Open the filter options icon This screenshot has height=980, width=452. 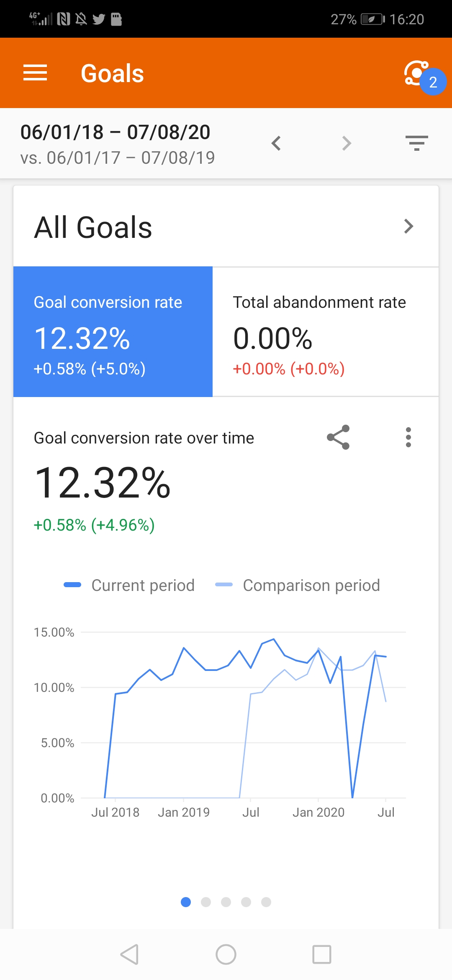(x=416, y=143)
